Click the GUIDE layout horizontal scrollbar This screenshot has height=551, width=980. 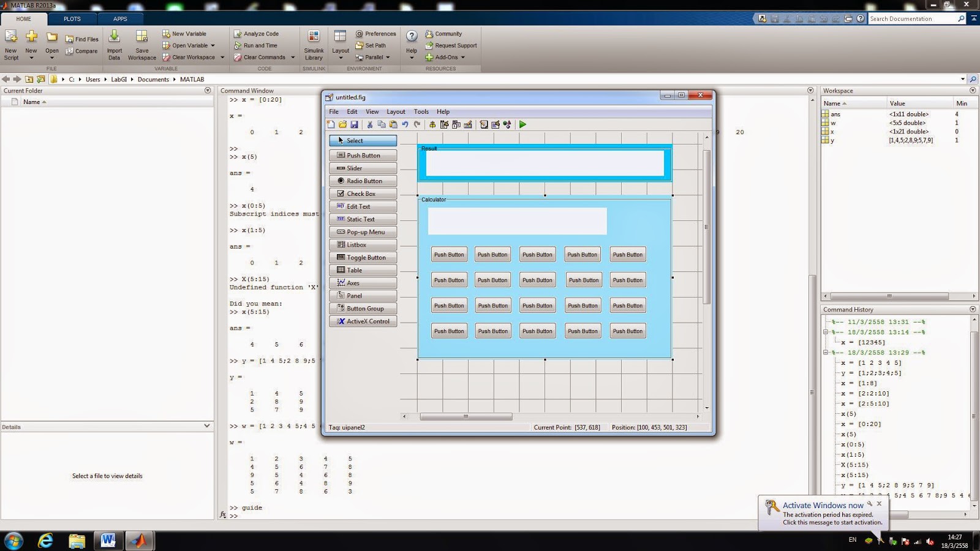[x=466, y=416]
